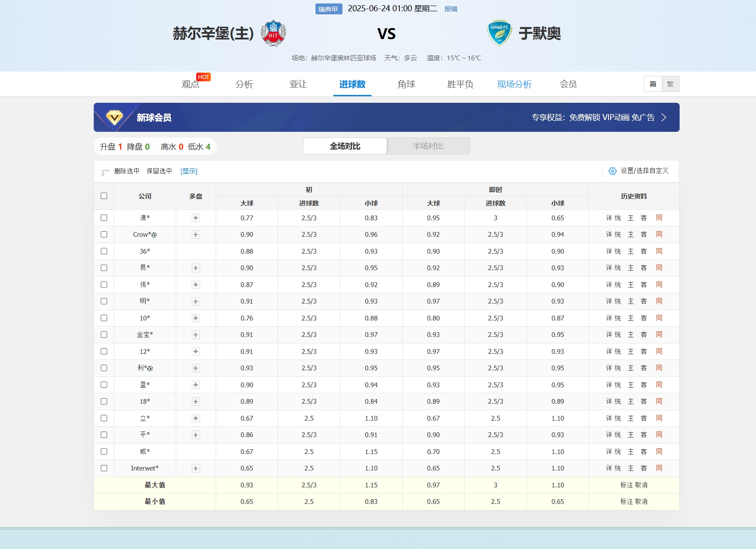The image size is (756, 549).
Task: Toggle the select-all checkbox in table header
Action: (104, 196)
